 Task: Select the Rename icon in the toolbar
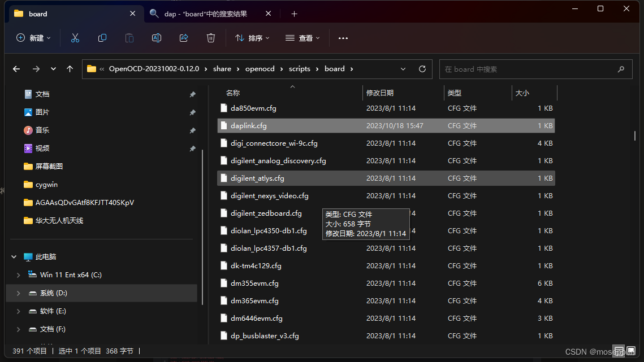(x=156, y=38)
